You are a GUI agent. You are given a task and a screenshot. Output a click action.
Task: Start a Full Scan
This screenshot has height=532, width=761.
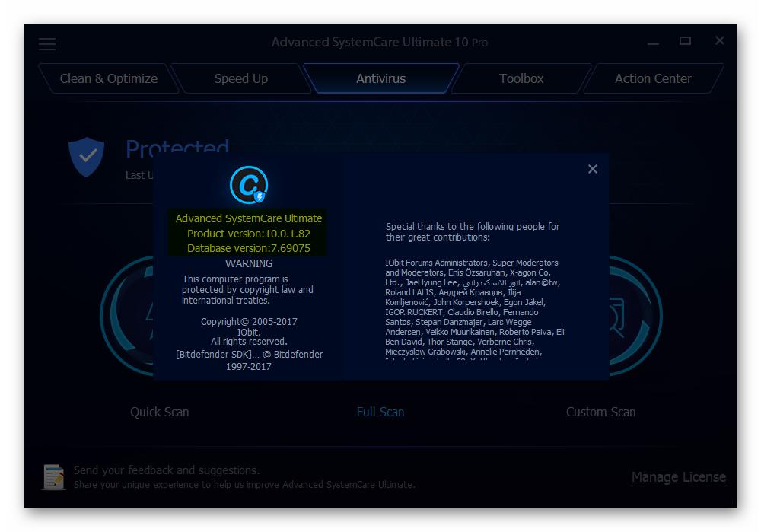[x=380, y=412]
